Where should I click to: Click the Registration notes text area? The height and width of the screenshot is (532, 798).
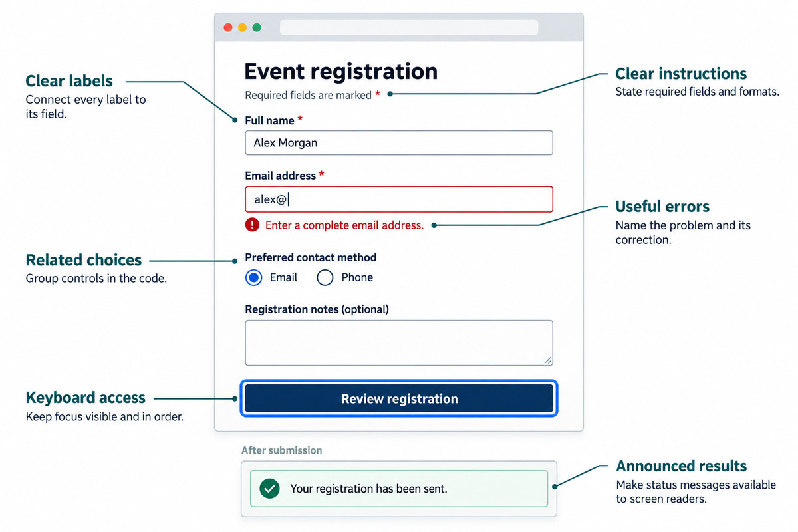(x=399, y=343)
